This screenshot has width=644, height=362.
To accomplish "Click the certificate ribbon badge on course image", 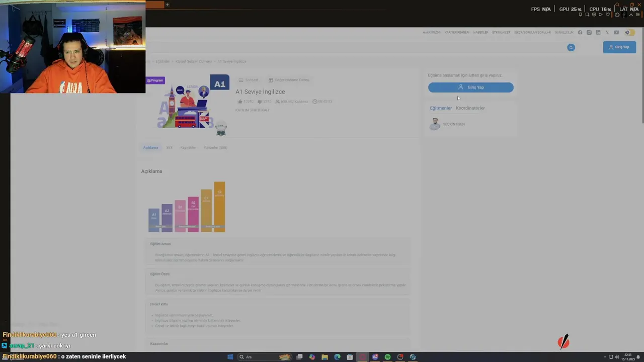I will (x=221, y=129).
